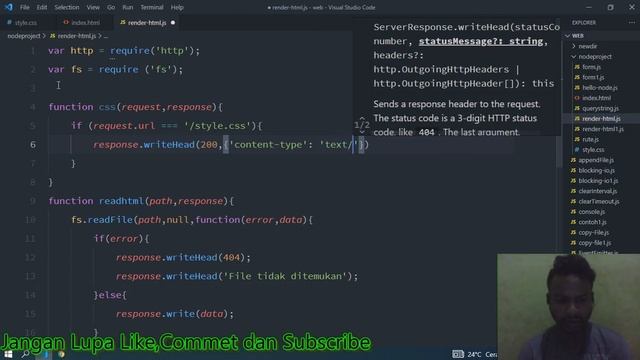Open rute.js in Explorer
Image resolution: width=640 pixels, height=360 pixels.
point(590,139)
